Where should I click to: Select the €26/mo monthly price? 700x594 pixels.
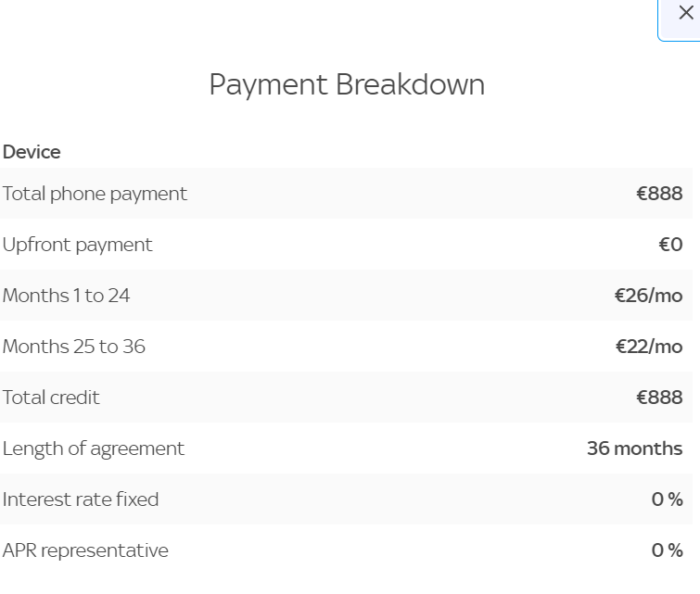tap(648, 296)
